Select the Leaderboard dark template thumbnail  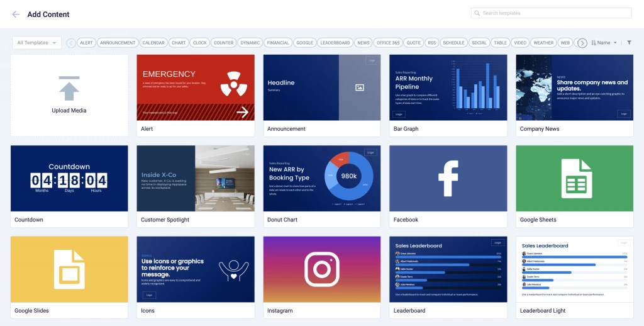click(448, 269)
